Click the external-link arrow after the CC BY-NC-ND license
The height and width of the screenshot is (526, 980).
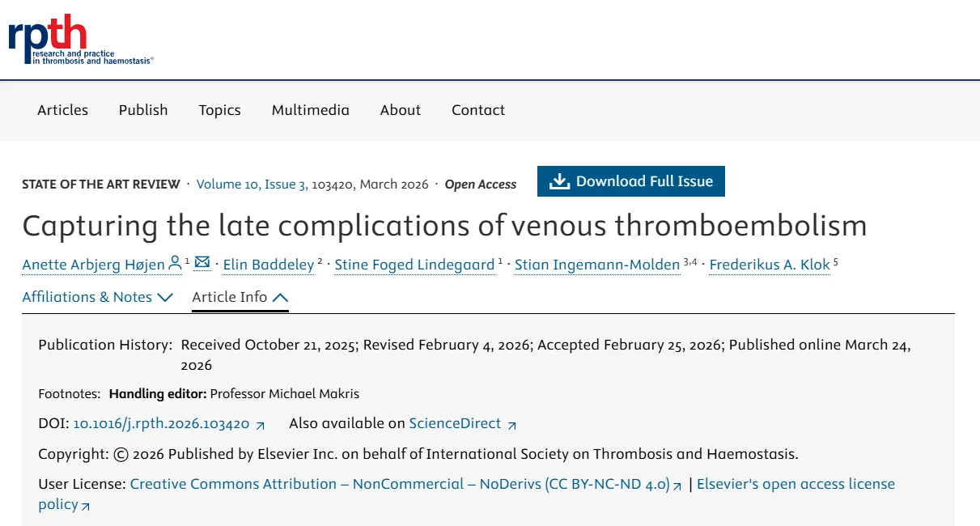coord(679,485)
